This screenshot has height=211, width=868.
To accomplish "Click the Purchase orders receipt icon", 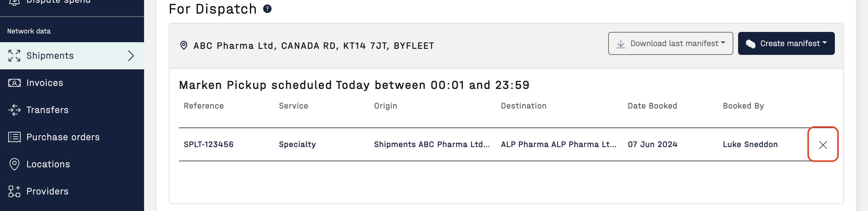I will click(x=14, y=137).
